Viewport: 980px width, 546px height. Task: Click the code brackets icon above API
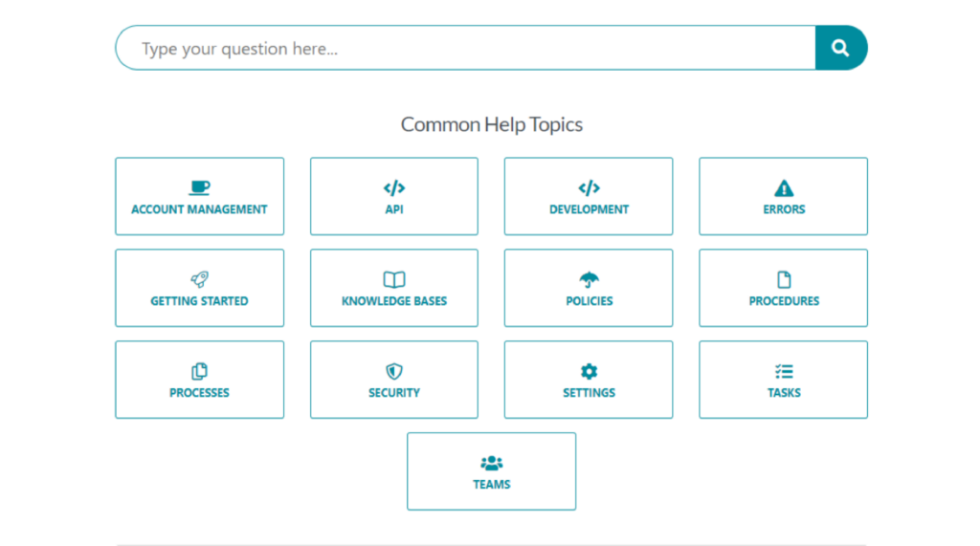tap(394, 188)
